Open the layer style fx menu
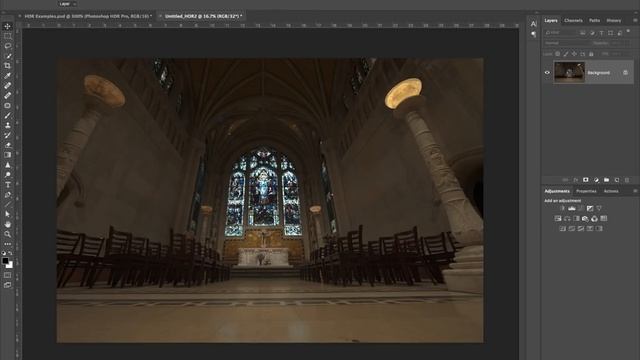This screenshot has height=360, width=640. 576,180
